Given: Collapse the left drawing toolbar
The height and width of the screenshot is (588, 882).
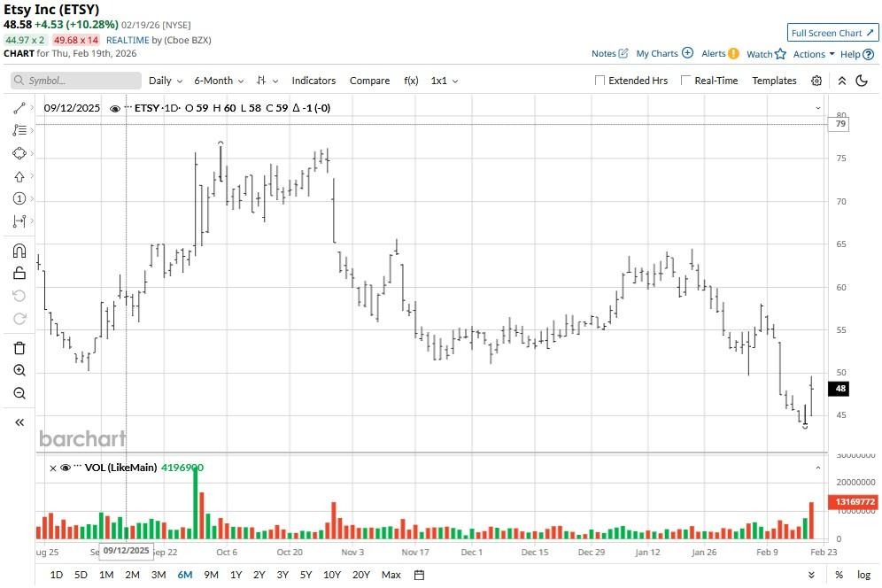Looking at the screenshot, I should pyautogui.click(x=19, y=422).
